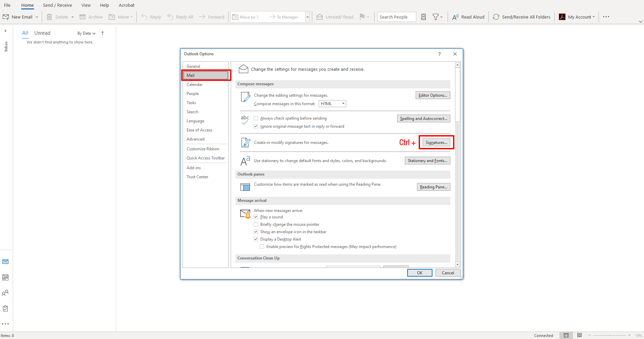Viewport: 644px width, 339px height.
Task: Toggle the Play a sound checkbox
Action: click(256, 217)
